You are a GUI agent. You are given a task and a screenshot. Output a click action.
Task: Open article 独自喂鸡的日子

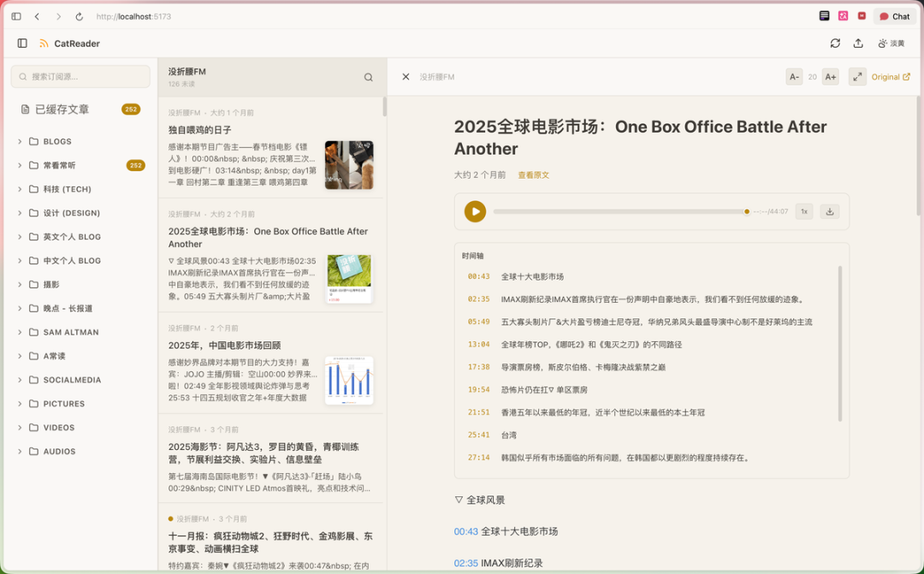(x=199, y=130)
